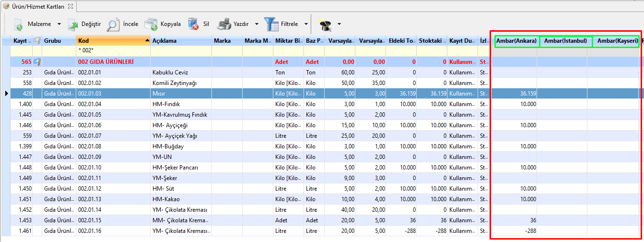Screen dimensions: 644x242
Task: Click the Kopyala copy icon
Action: tap(151, 24)
